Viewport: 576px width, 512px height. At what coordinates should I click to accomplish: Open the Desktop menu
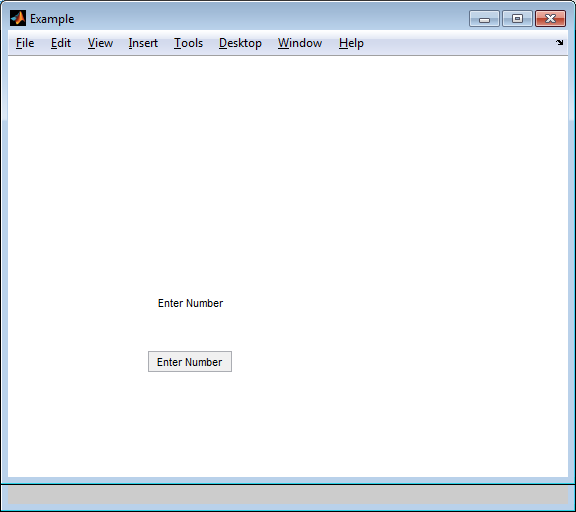point(240,43)
